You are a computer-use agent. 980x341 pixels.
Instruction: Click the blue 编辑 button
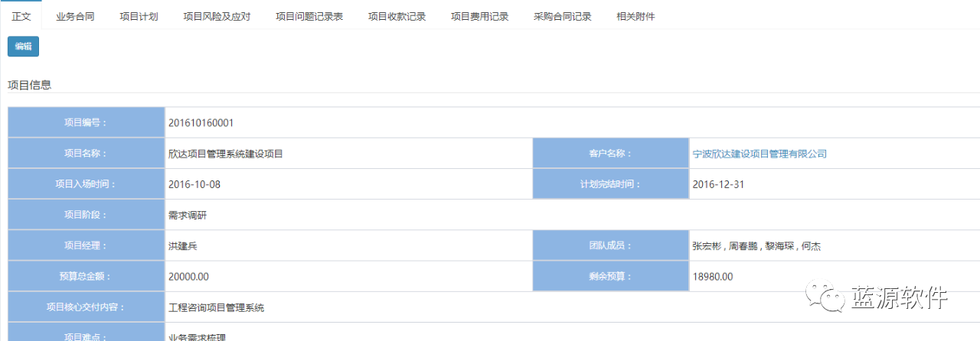(23, 47)
